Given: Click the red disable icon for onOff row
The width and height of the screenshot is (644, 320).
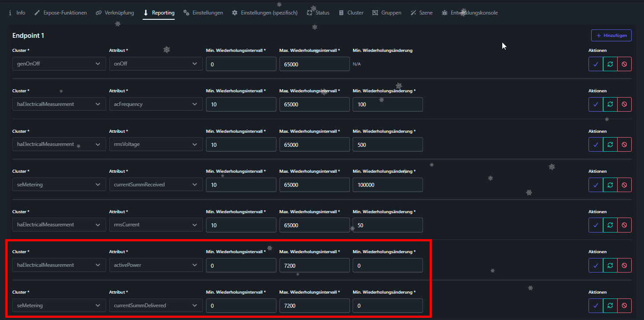Looking at the screenshot, I should click(624, 64).
